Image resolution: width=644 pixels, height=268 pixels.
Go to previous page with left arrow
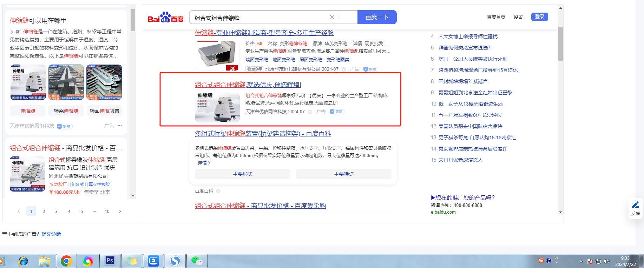(x=19, y=211)
